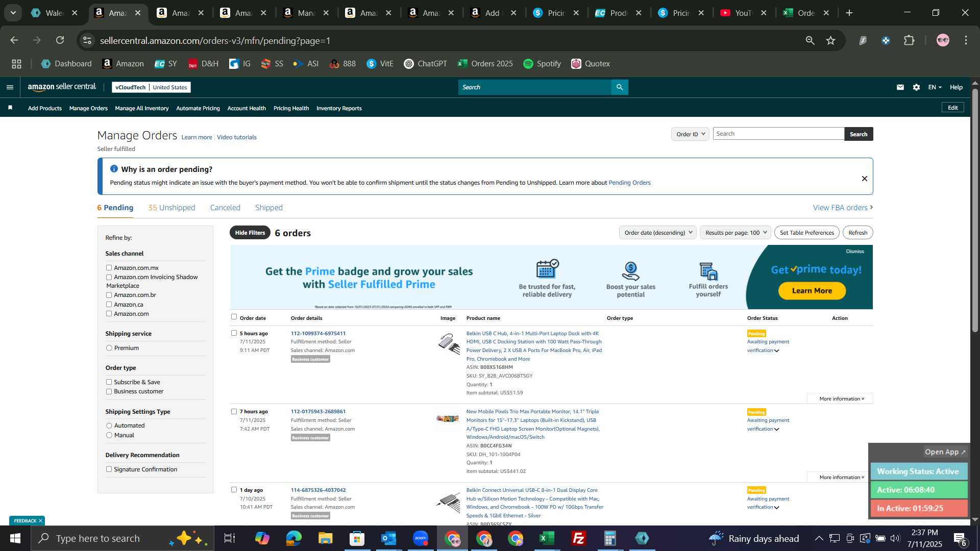Open the settings gear icon
The image size is (980, 551).
(x=917, y=87)
